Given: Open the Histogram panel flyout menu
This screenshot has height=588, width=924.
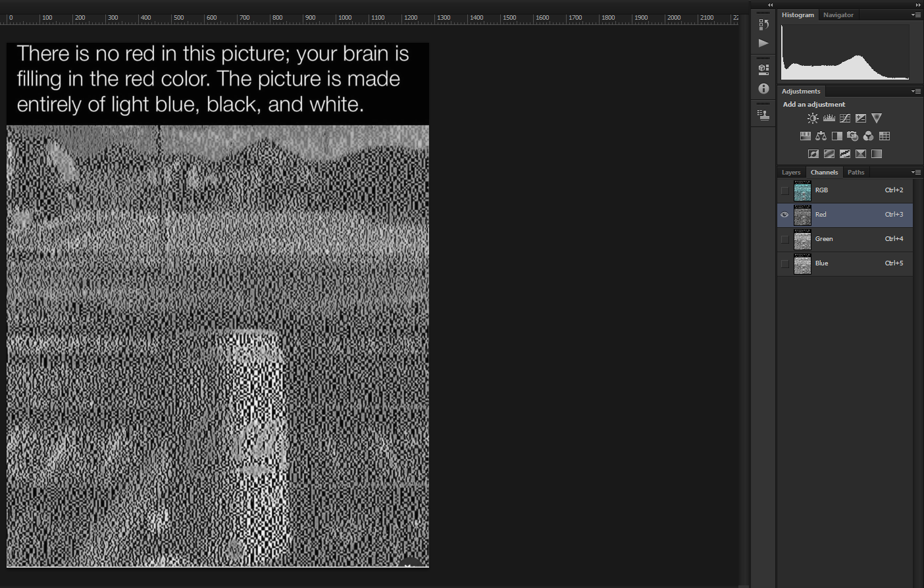Looking at the screenshot, I should click(916, 14).
